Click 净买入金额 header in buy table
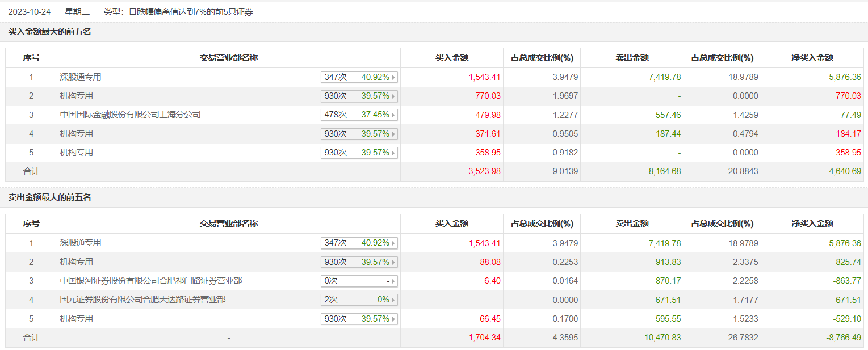The height and width of the screenshot is (350, 868). (812, 58)
